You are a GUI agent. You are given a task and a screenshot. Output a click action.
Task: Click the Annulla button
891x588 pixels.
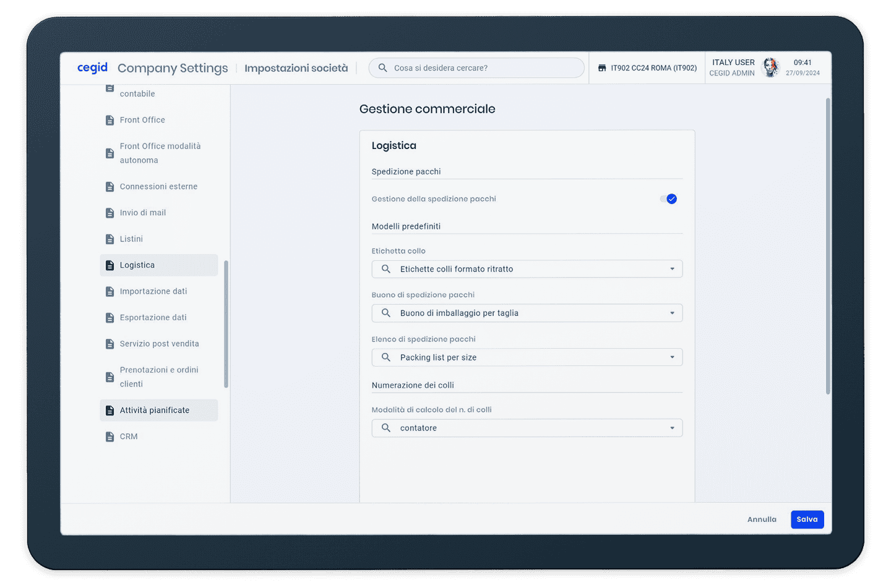click(762, 519)
